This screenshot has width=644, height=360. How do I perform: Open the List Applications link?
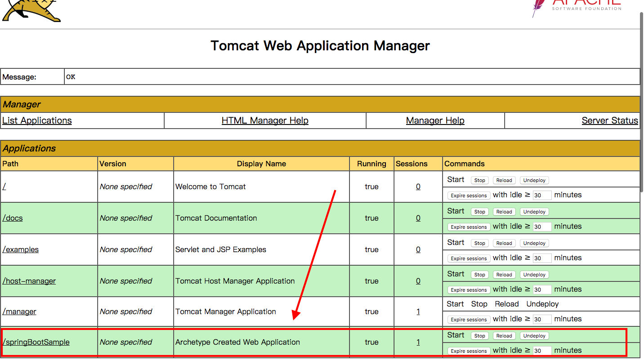(37, 120)
